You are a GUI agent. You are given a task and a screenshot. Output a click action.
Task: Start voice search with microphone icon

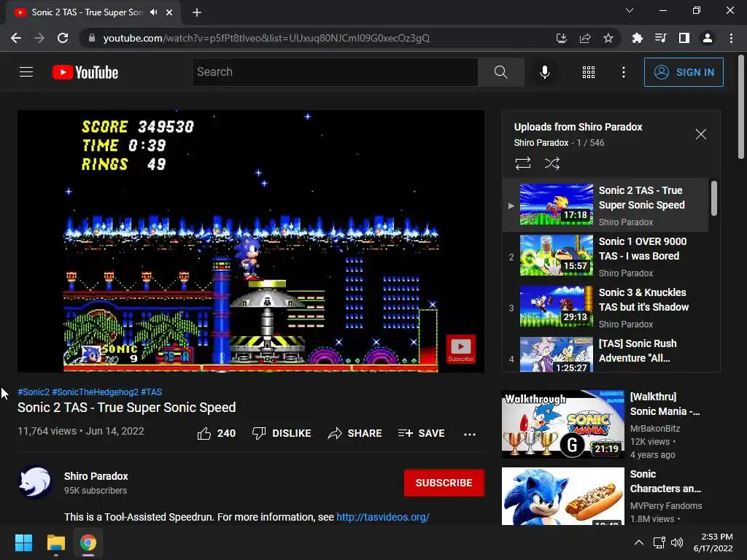544,72
